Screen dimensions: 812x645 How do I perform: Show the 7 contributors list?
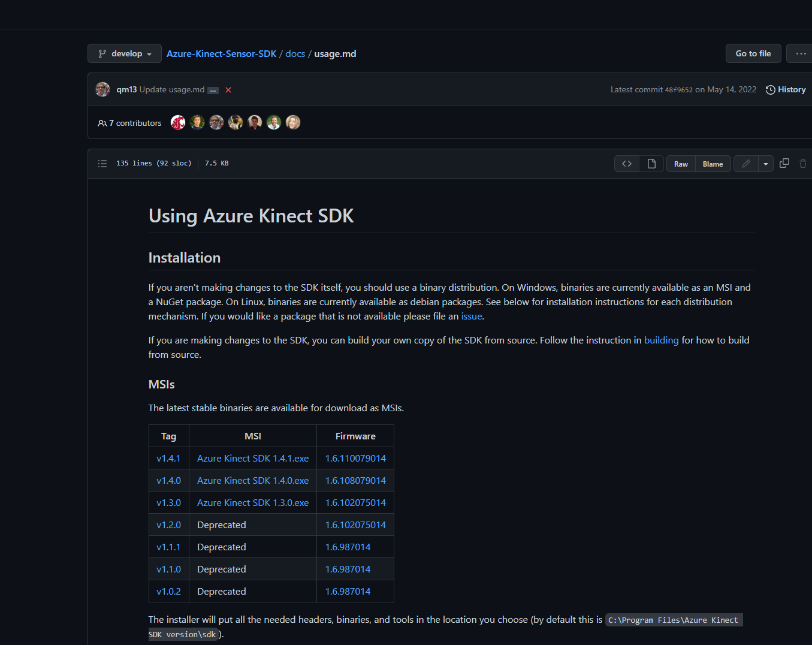point(129,123)
